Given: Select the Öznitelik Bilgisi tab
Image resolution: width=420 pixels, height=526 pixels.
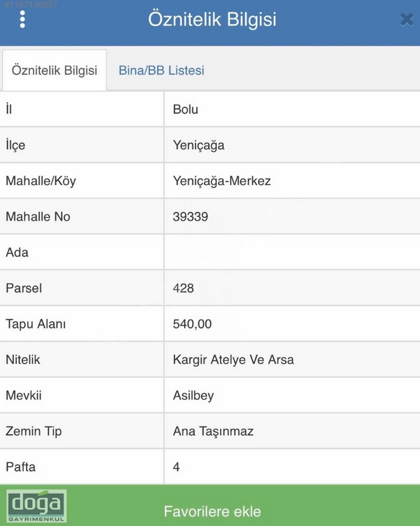Looking at the screenshot, I should click(54, 70).
